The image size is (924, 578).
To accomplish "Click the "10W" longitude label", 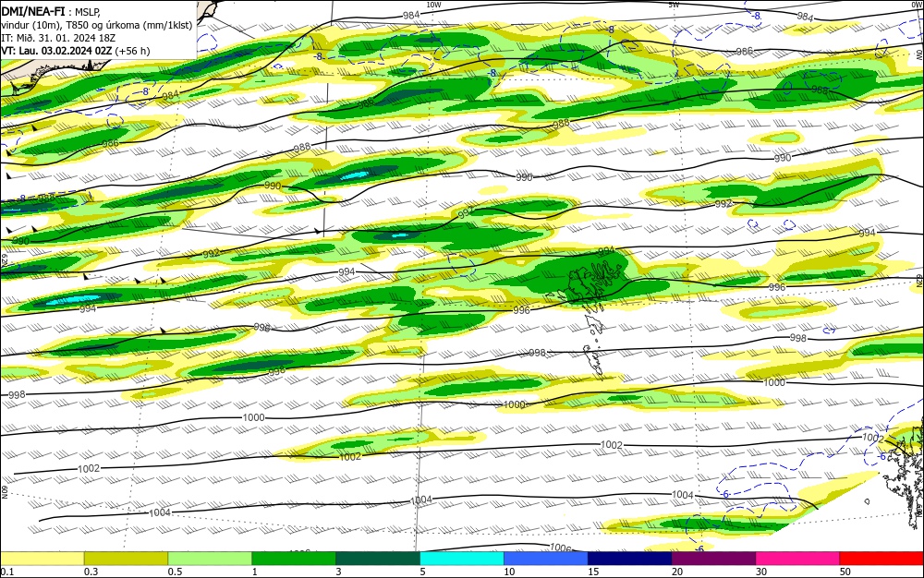I will (x=433, y=5).
